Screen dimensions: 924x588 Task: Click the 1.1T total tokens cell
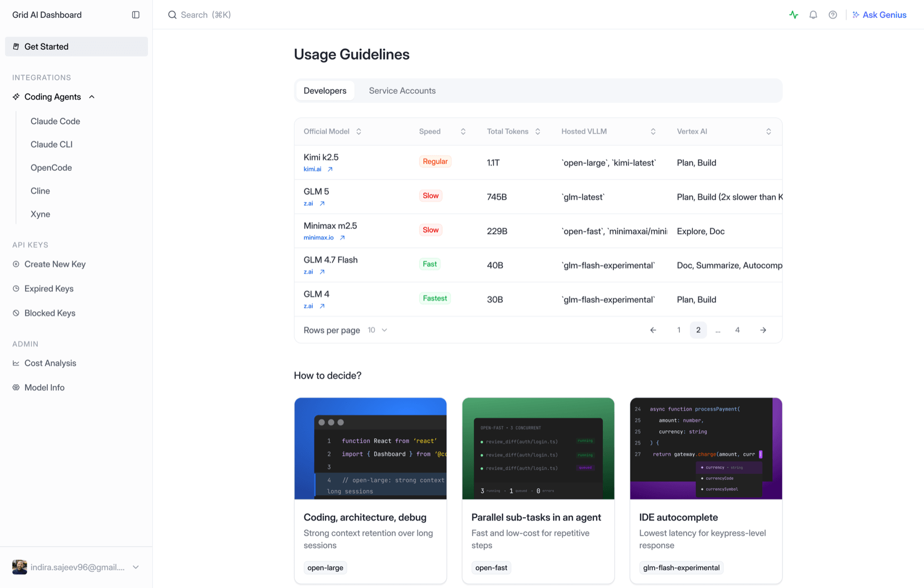(493, 163)
